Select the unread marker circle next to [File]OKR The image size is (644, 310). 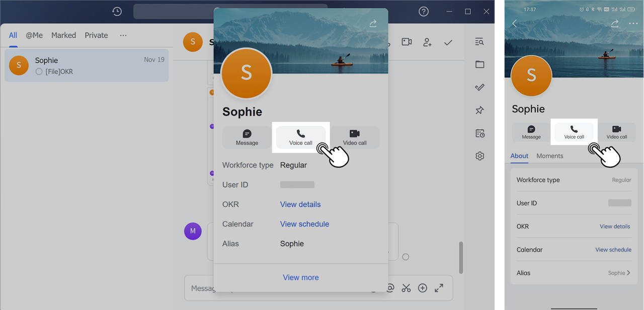(x=39, y=71)
